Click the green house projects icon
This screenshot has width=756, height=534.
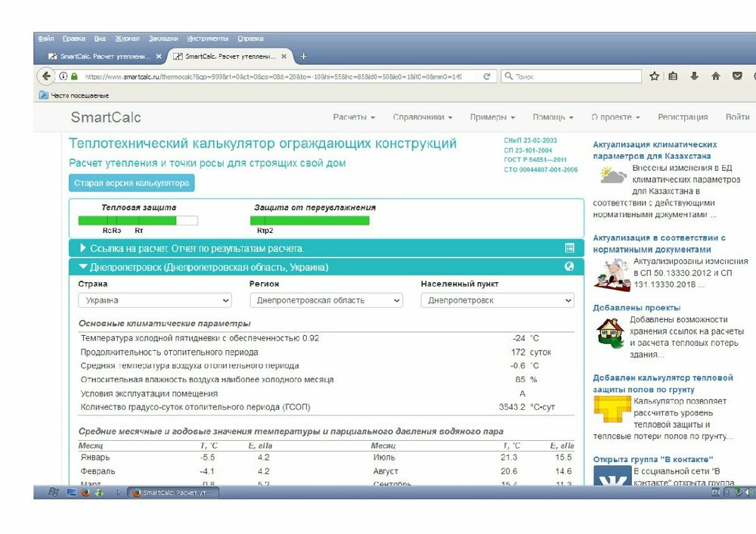[609, 334]
